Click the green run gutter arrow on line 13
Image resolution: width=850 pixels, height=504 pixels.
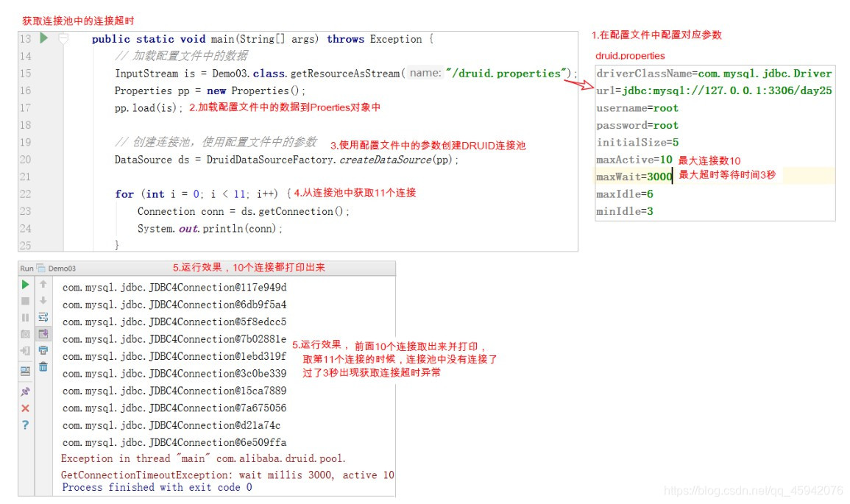point(44,38)
